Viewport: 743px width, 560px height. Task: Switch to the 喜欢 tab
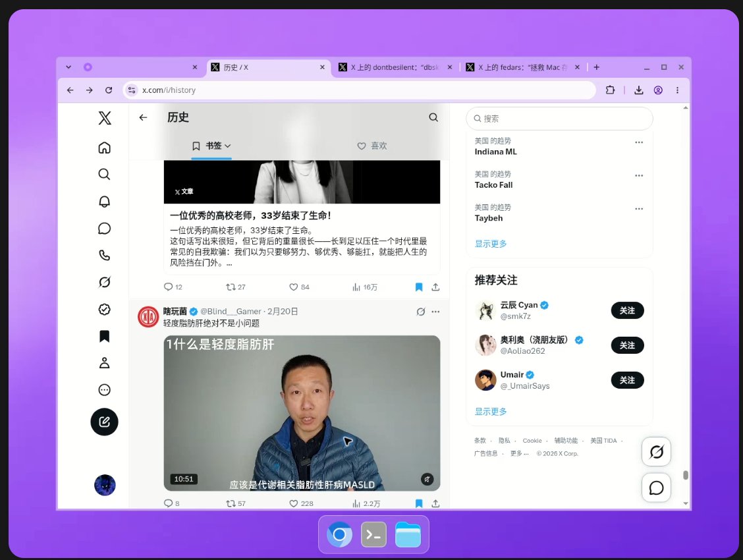tap(372, 146)
